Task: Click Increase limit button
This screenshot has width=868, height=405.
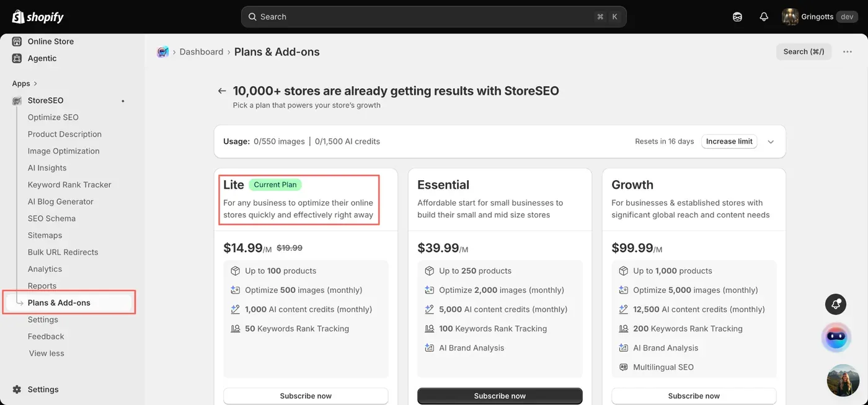Action: point(729,141)
